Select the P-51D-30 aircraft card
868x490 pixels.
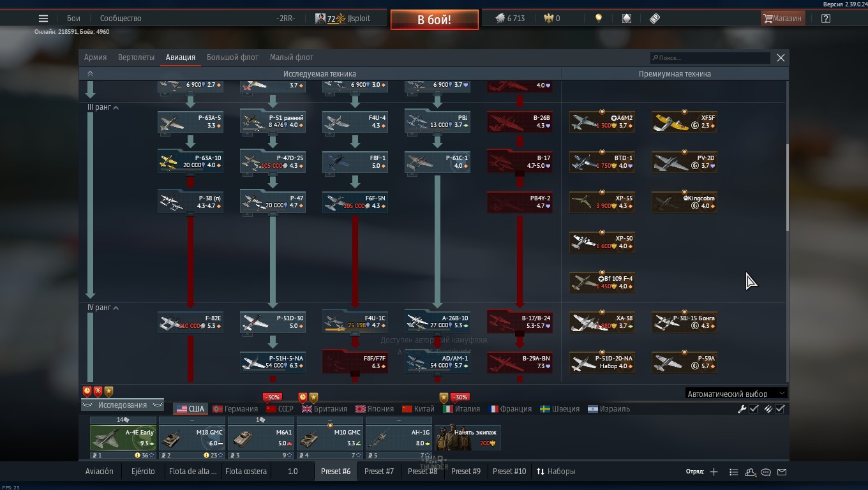[x=273, y=322]
